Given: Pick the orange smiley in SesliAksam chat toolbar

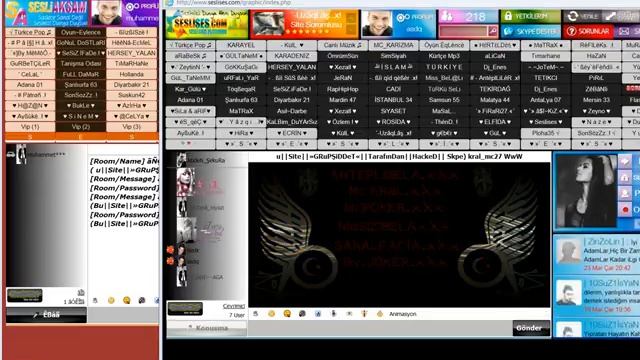Looking at the screenshot, I should click(127, 300).
